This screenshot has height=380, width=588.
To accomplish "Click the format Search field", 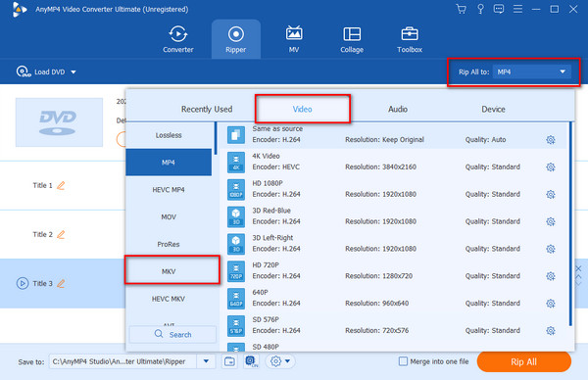I will pos(172,334).
